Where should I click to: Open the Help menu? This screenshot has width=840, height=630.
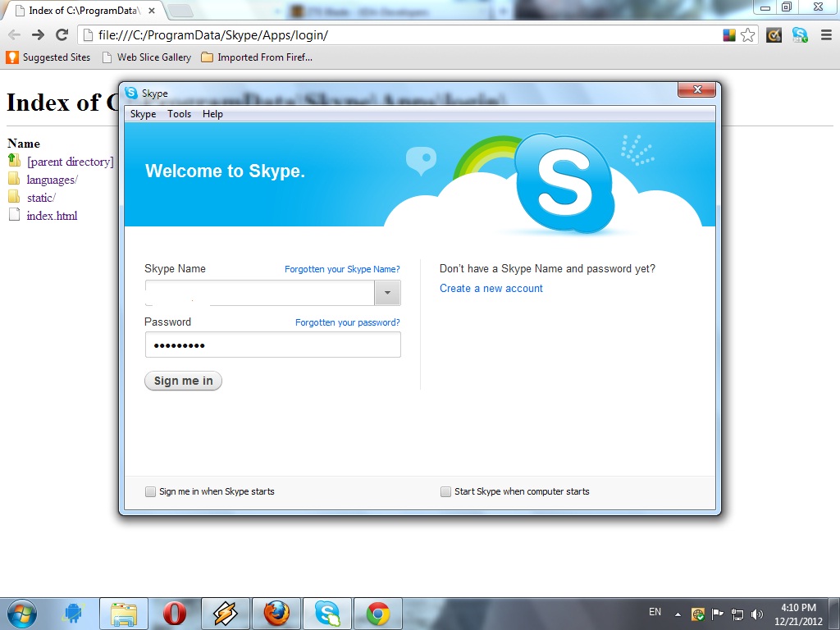[x=212, y=114]
